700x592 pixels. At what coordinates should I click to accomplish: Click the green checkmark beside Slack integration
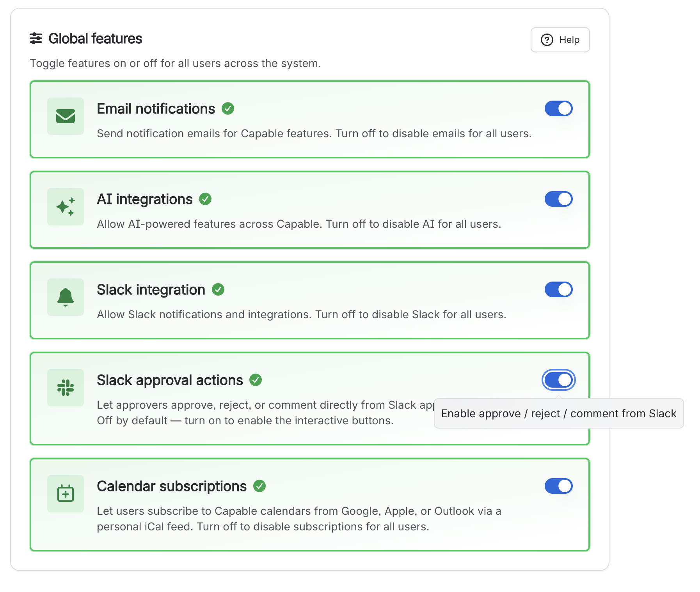coord(218,289)
